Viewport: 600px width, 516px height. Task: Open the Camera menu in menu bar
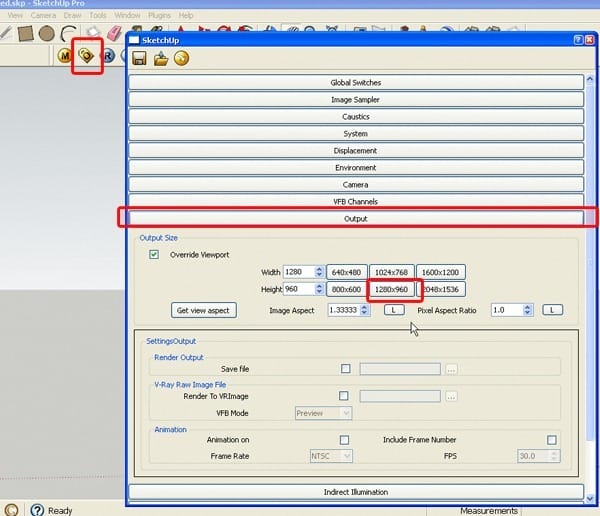(43, 15)
